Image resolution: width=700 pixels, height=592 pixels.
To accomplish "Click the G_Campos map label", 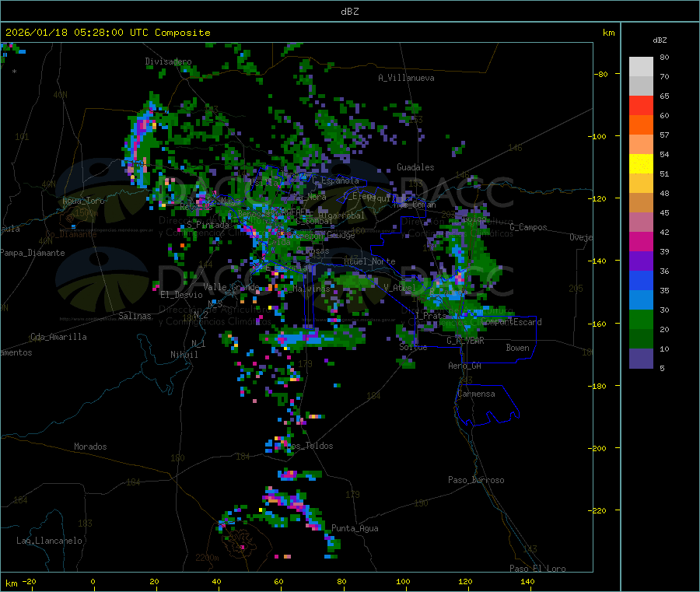I will (x=529, y=227).
